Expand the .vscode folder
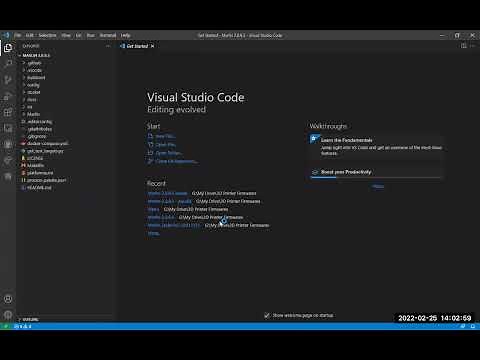Screen dimensions: 480x360 pyautogui.click(x=35, y=70)
